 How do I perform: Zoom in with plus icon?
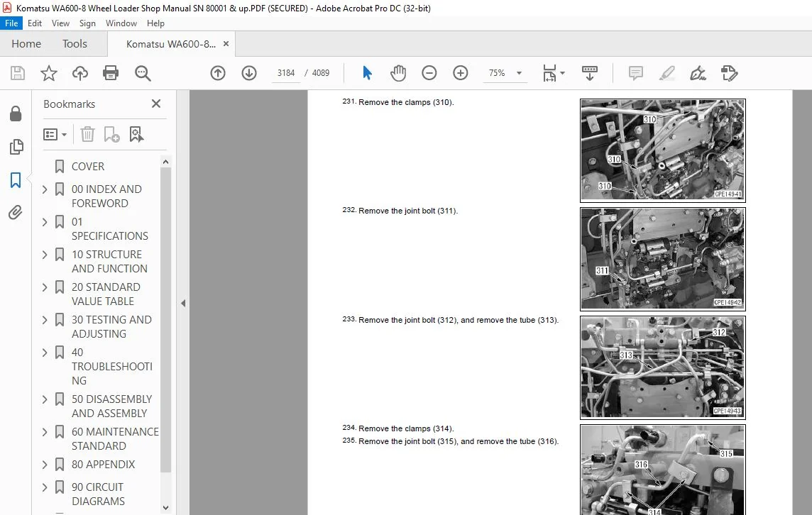[x=461, y=73]
